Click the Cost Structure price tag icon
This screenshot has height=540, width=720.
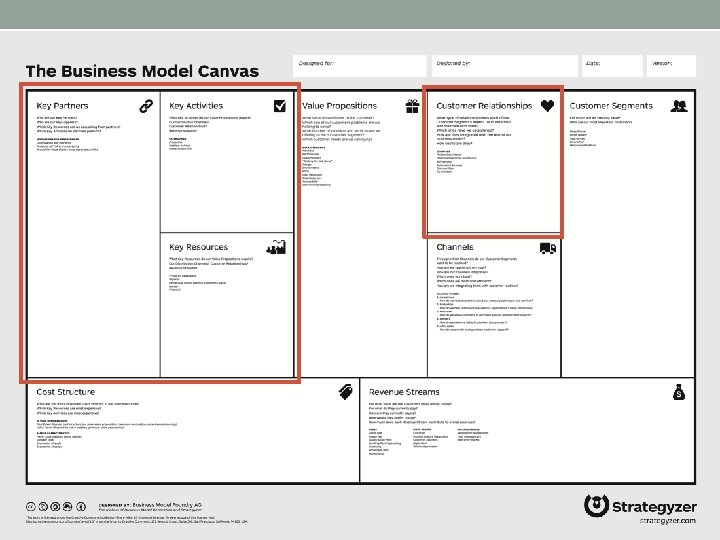point(345,392)
